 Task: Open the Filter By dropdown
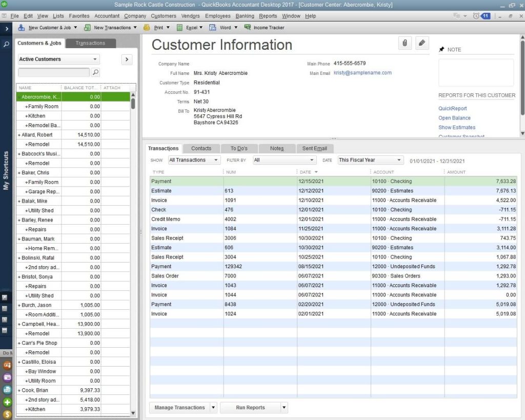(284, 159)
